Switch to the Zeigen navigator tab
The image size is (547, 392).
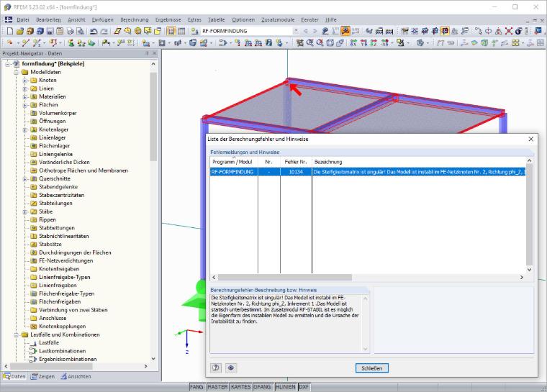click(43, 376)
